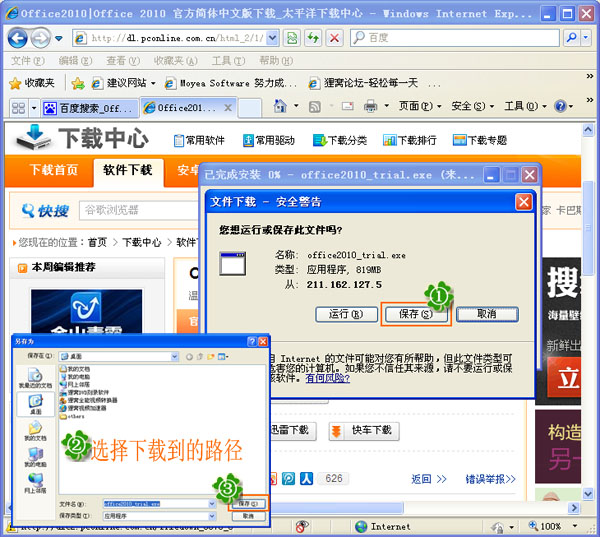
Task: Select 网上邻居 in the places bar
Action: (35, 483)
